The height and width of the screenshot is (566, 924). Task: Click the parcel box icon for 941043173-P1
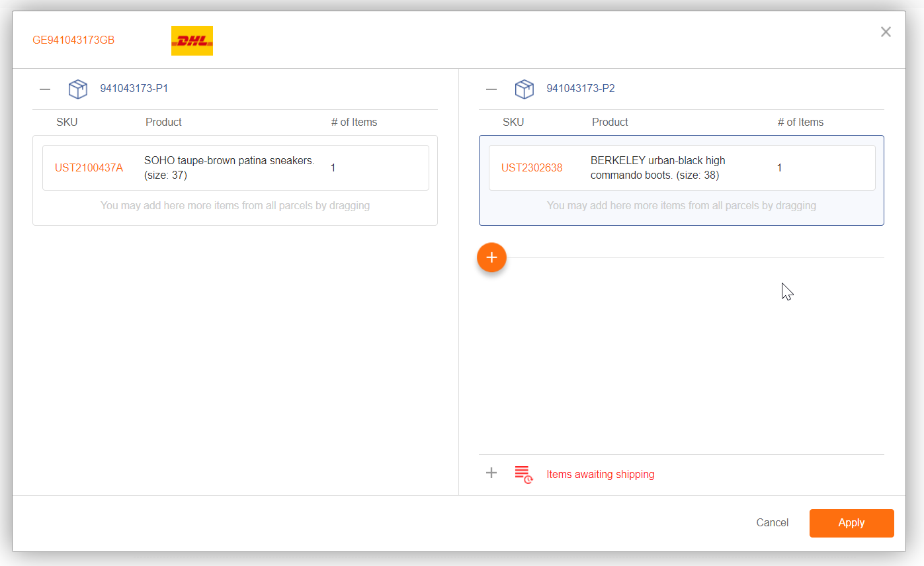coord(78,89)
